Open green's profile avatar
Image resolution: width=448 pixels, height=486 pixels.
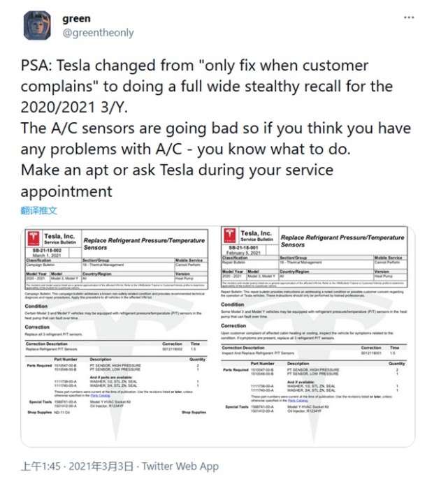[x=37, y=25]
